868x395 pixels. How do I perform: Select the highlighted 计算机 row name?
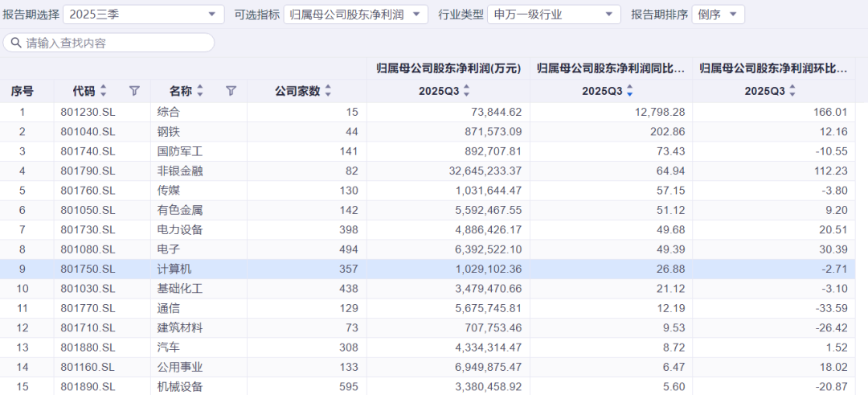(x=174, y=270)
